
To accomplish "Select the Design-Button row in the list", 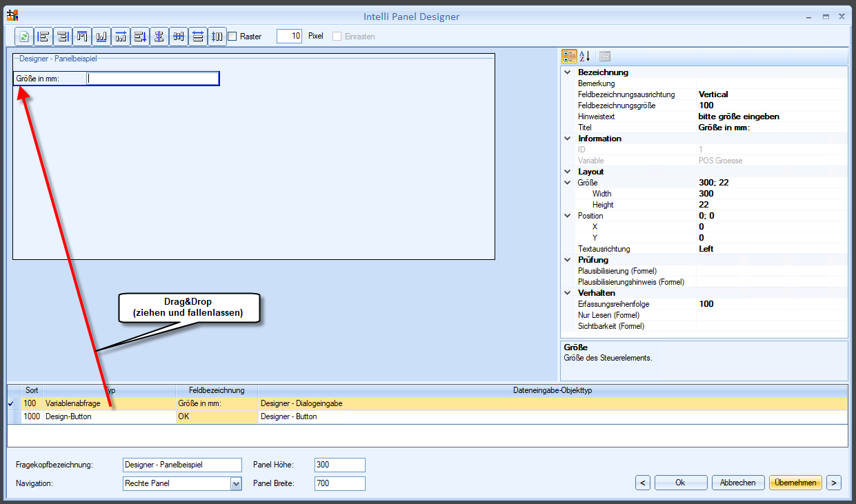I will click(427, 416).
